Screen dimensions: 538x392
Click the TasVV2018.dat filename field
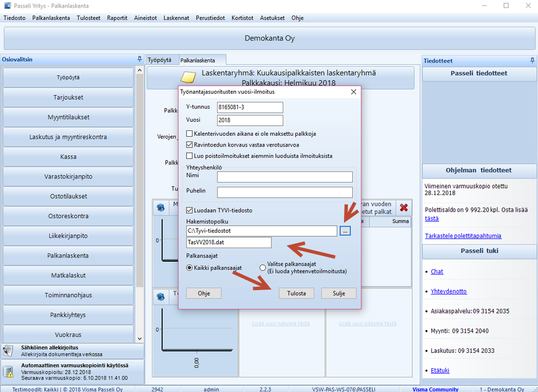[x=228, y=242]
